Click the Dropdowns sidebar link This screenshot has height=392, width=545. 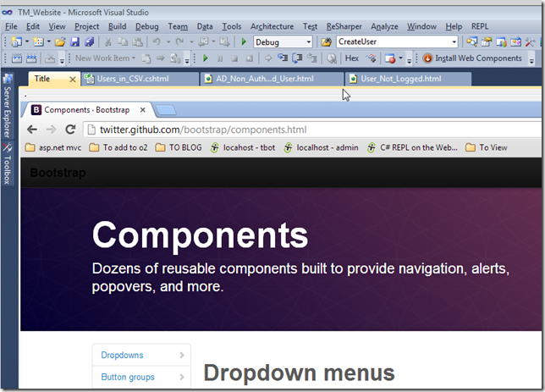(122, 355)
